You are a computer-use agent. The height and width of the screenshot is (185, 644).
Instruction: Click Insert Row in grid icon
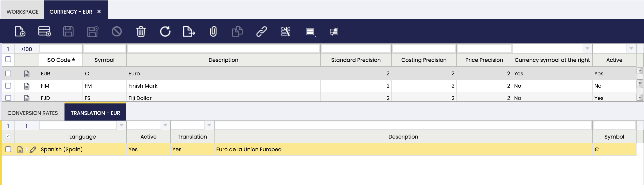pos(44,32)
